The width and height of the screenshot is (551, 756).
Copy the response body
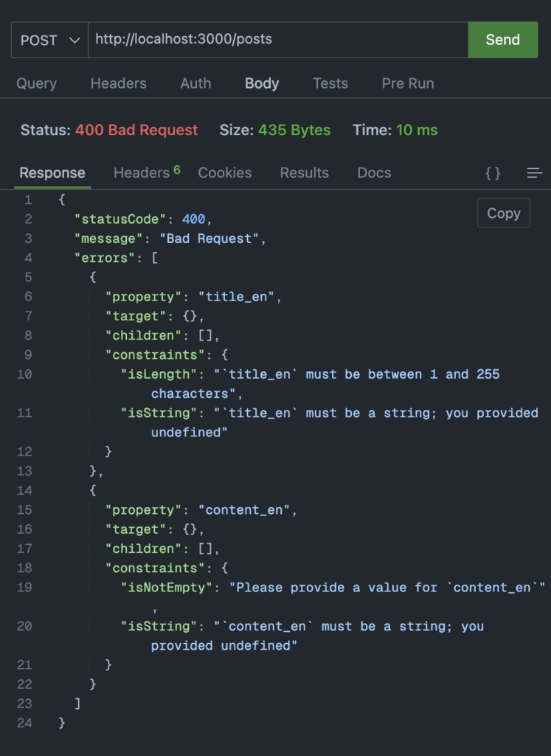point(503,213)
